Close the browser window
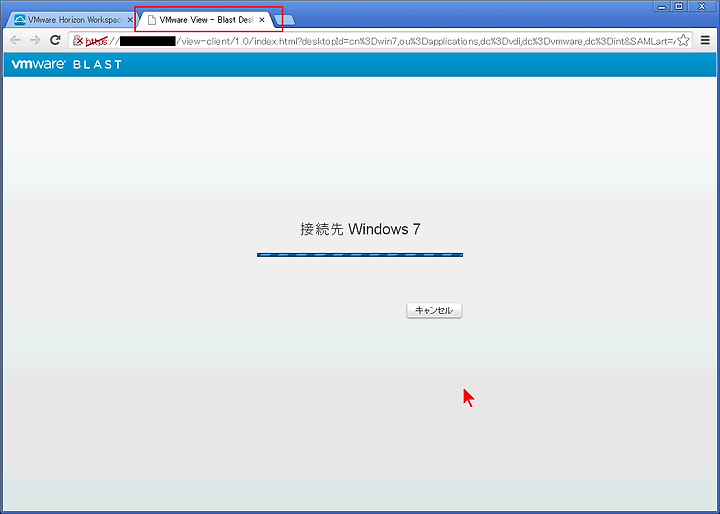720x514 pixels. 702,6
